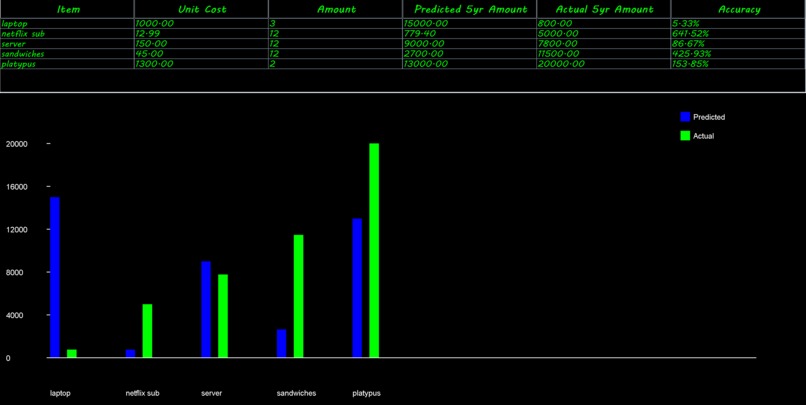This screenshot has width=806, height=405.
Task: Click unit cost 45.00 cell
Action: point(201,53)
